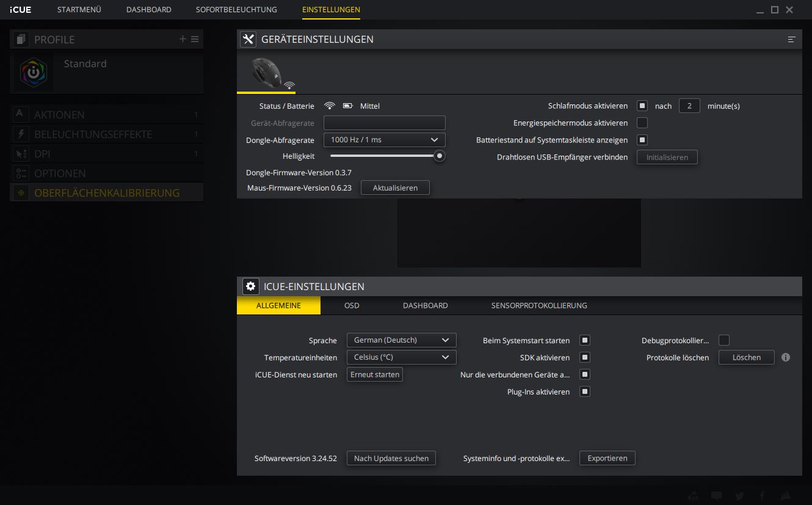
Task: Click Dongle-Firmware-Version 0.3.7 text
Action: tap(299, 173)
